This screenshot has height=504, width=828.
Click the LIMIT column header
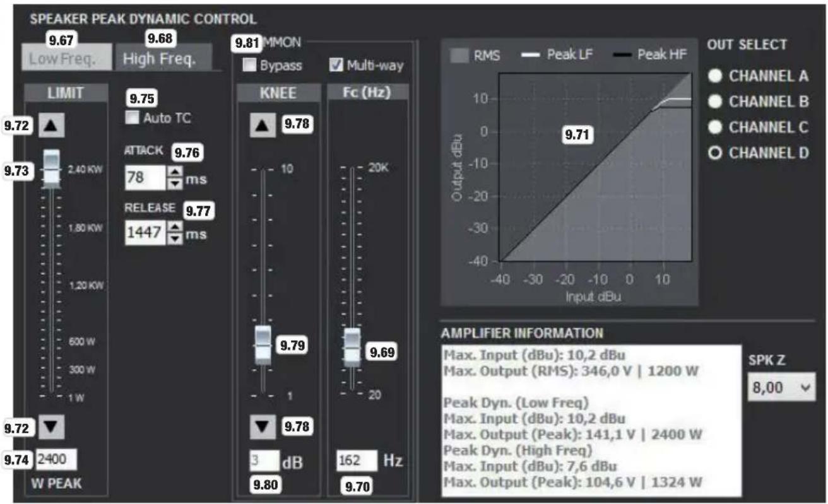pos(66,93)
